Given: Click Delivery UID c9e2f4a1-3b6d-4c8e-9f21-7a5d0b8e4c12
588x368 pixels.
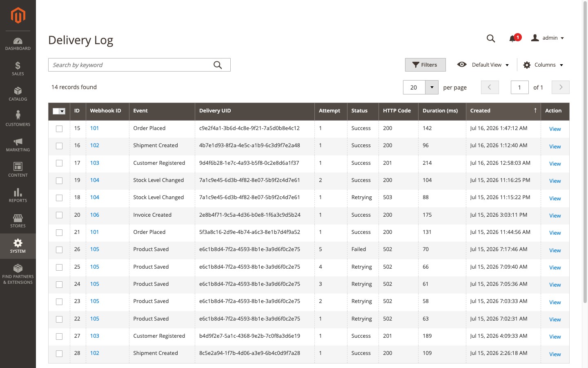Looking at the screenshot, I should point(249,128).
